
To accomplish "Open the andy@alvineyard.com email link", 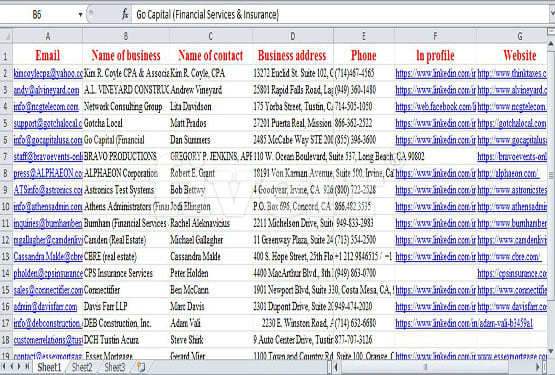I will pyautogui.click(x=46, y=90).
